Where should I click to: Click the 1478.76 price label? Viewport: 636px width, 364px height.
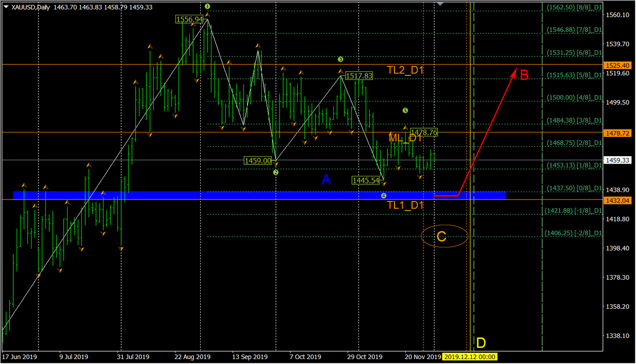[424, 132]
